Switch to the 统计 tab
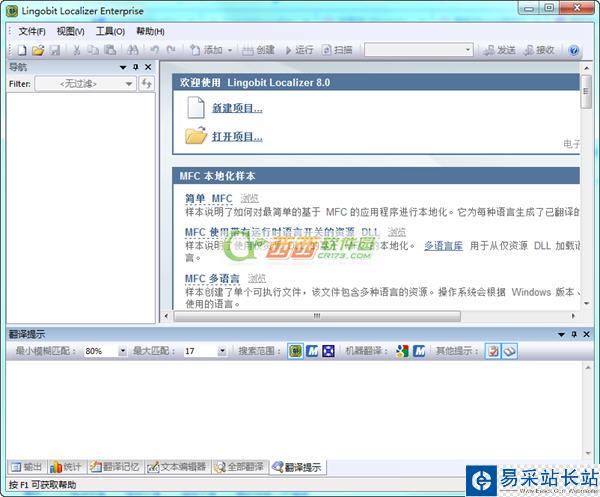600x497 pixels. tap(66, 467)
